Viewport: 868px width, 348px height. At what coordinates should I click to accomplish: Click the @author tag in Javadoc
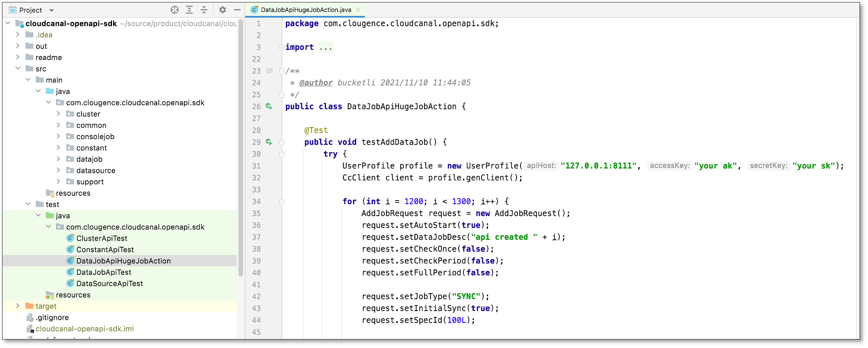click(316, 83)
